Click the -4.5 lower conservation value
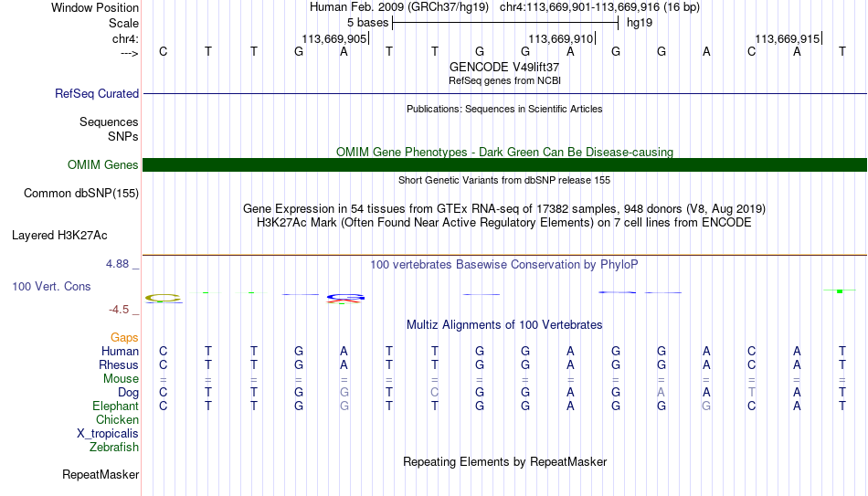The width and height of the screenshot is (868, 496). pyautogui.click(x=119, y=310)
